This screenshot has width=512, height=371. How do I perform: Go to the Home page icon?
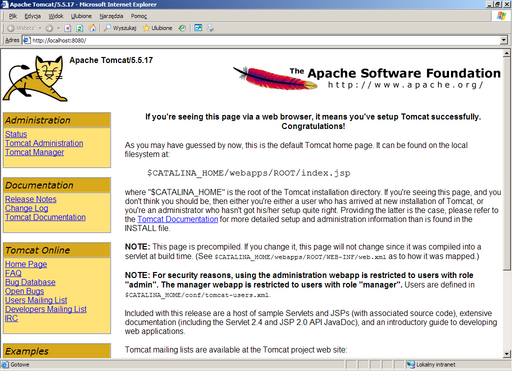(92, 28)
